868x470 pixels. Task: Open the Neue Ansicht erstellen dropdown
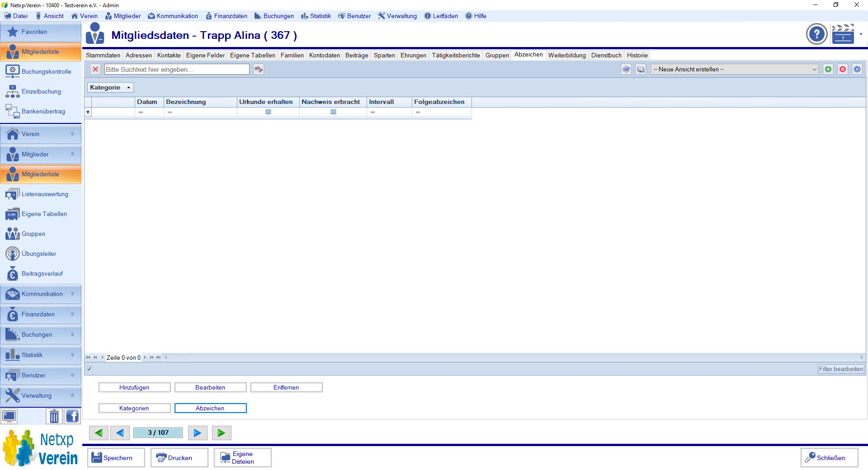(x=734, y=69)
